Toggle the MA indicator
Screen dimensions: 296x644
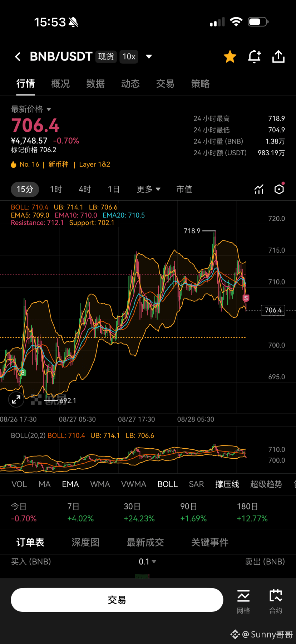(x=44, y=484)
